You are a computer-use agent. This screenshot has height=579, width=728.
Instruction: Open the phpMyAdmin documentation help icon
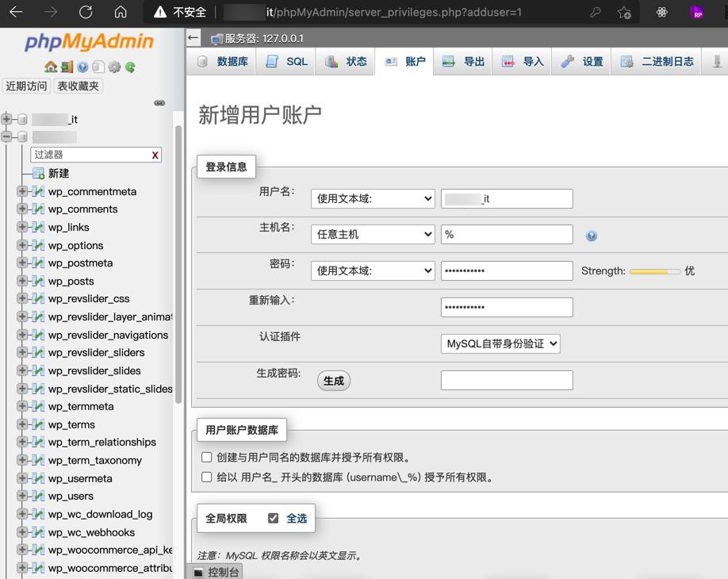(x=82, y=67)
